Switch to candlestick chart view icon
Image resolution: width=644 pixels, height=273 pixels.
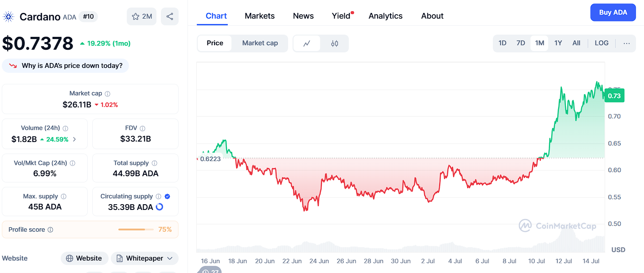335,44
